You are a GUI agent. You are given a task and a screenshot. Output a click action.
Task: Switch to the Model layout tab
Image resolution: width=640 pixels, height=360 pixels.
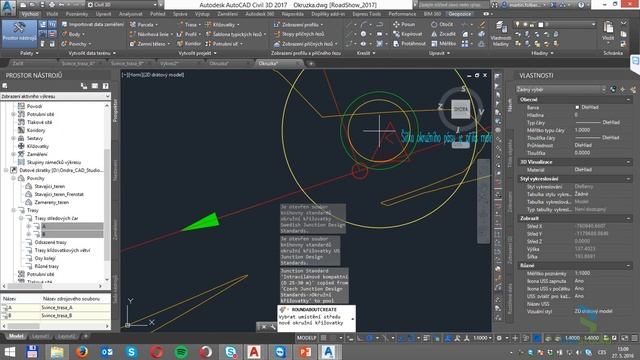pyautogui.click(x=16, y=336)
